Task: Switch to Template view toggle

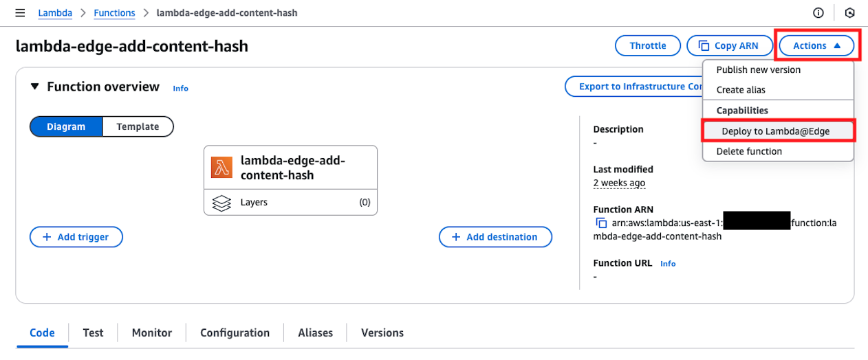Action: 138,126
